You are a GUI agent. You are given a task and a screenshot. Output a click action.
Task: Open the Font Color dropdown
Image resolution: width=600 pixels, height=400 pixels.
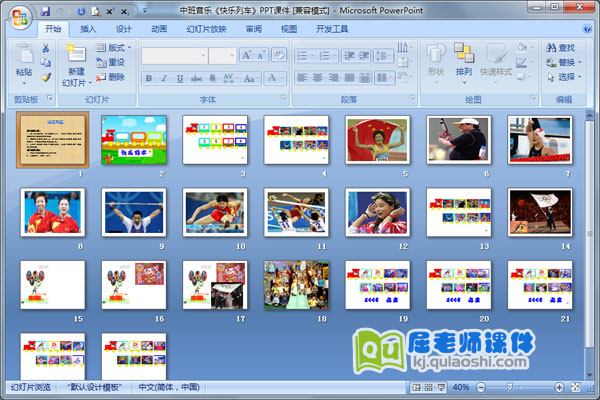coord(284,78)
